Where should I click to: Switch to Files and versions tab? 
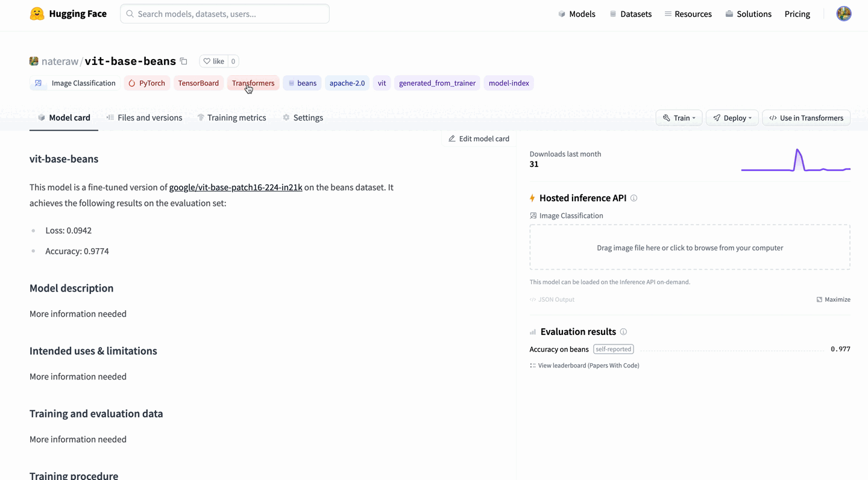[144, 117]
